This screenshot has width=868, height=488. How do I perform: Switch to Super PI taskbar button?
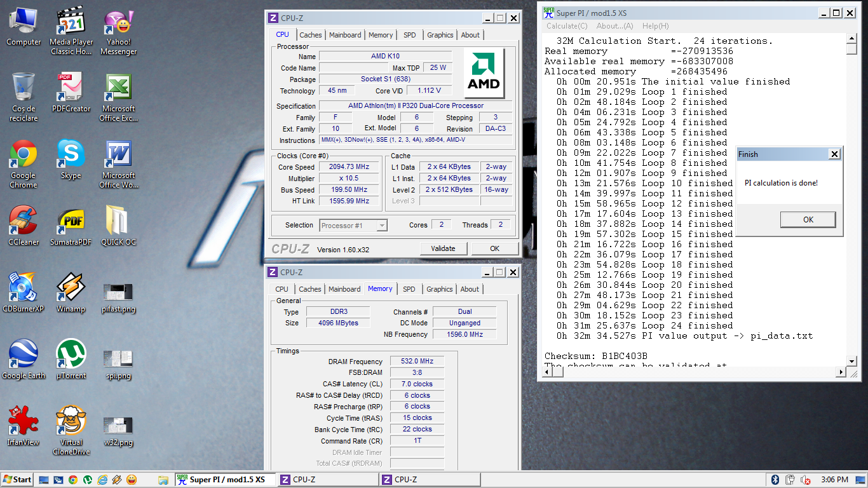(225, 480)
